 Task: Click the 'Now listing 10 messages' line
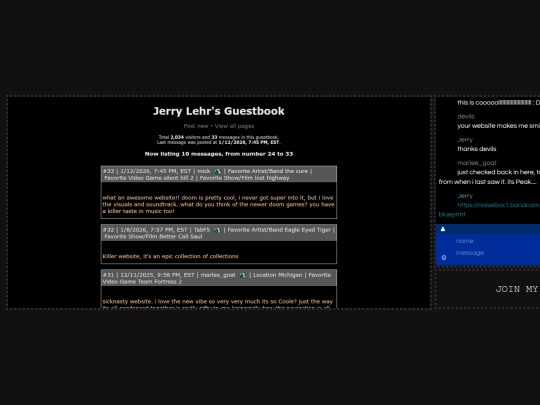[219, 154]
